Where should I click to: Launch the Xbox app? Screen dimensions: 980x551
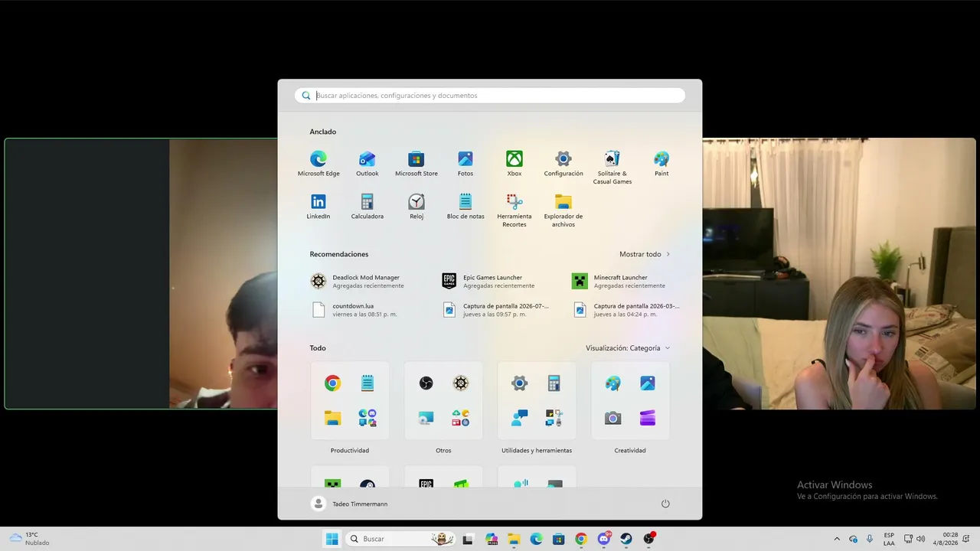[514, 164]
